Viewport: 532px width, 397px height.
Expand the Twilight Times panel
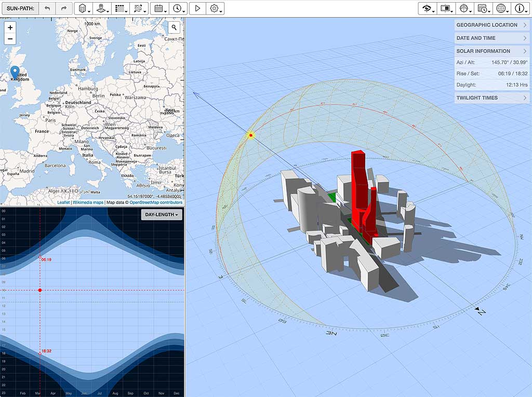(x=491, y=98)
